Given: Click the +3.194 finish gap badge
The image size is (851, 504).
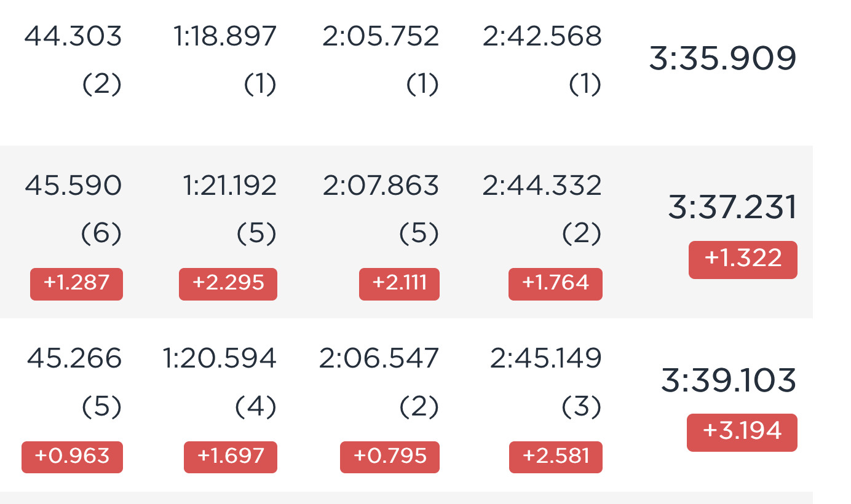Looking at the screenshot, I should [742, 433].
